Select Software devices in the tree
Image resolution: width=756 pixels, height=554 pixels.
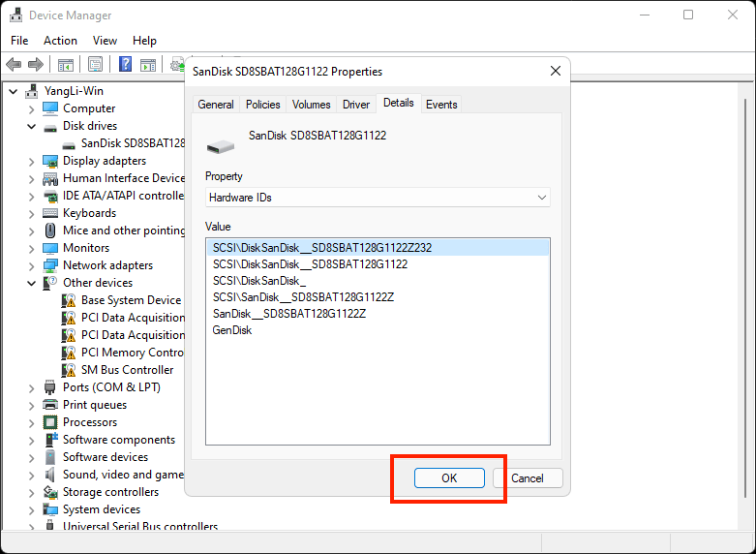click(x=106, y=457)
